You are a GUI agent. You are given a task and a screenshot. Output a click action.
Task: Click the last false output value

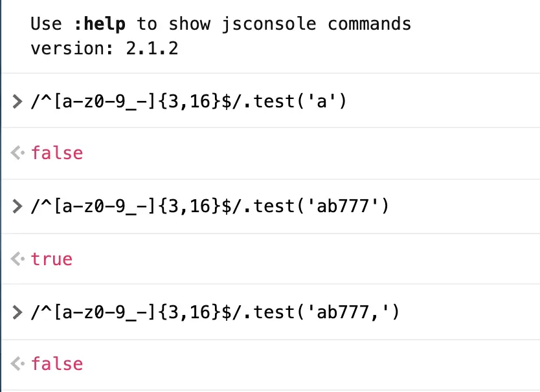coord(57,364)
